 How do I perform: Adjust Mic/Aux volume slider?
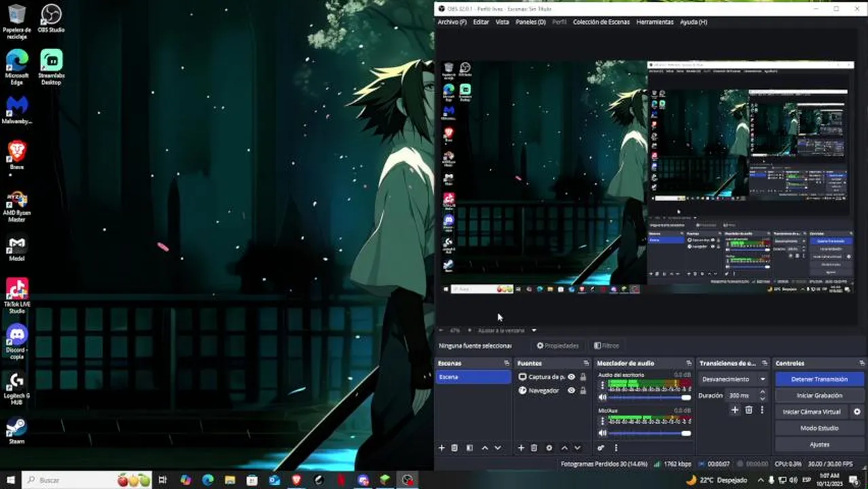point(650,433)
